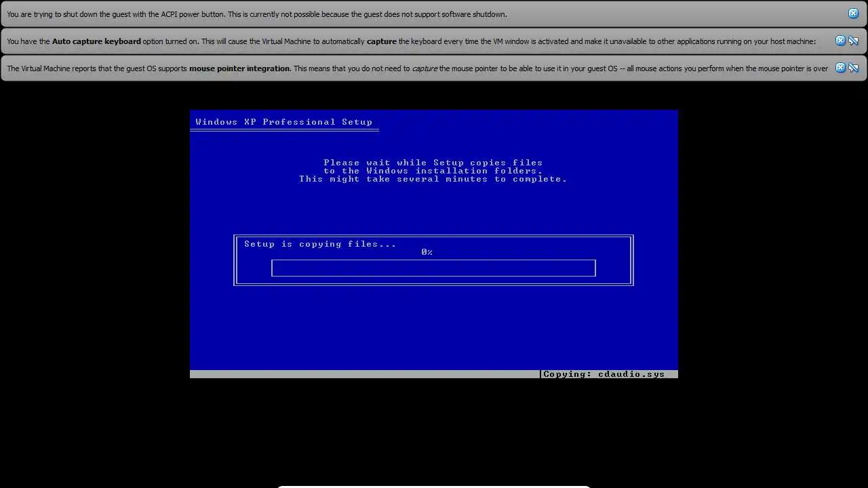Screen dimensions: 868x488
Task: Click 'Please wait while Setup copies files' line
Action: 433,163
